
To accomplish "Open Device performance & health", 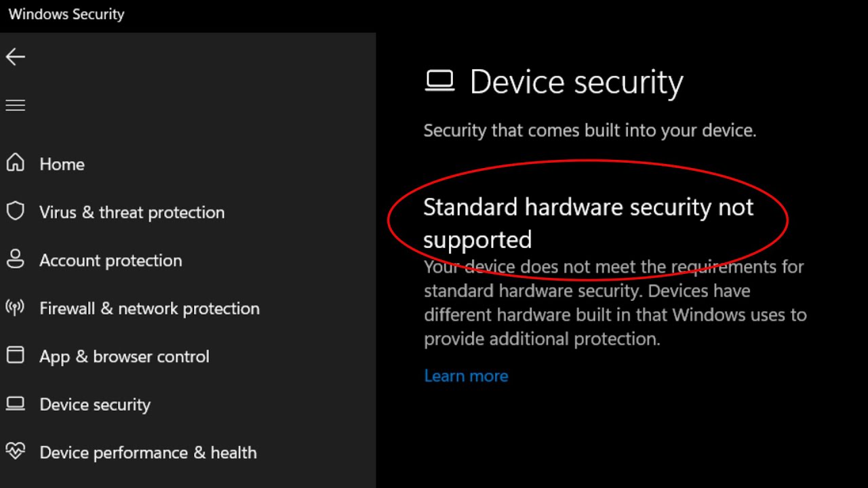I will pos(148,453).
